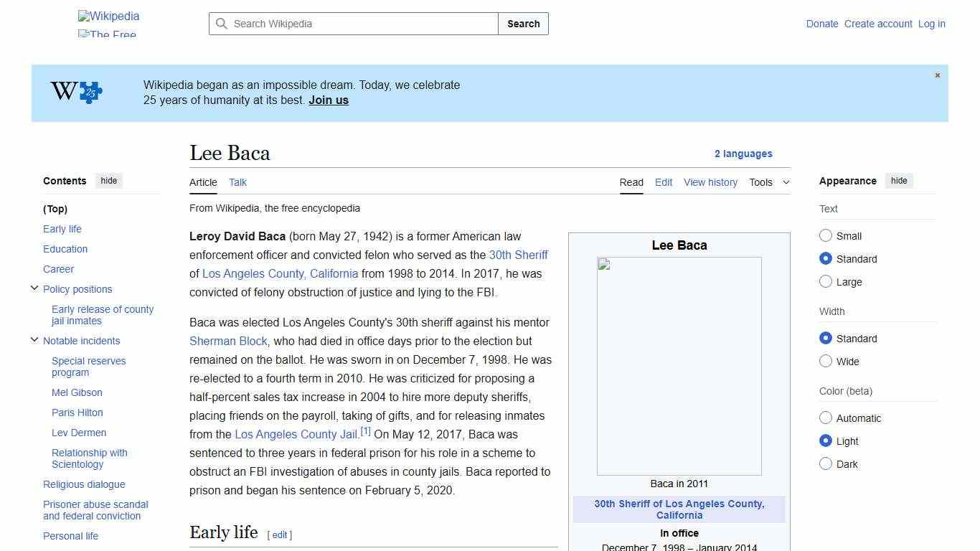Click the search magnifying glass icon

(x=222, y=24)
